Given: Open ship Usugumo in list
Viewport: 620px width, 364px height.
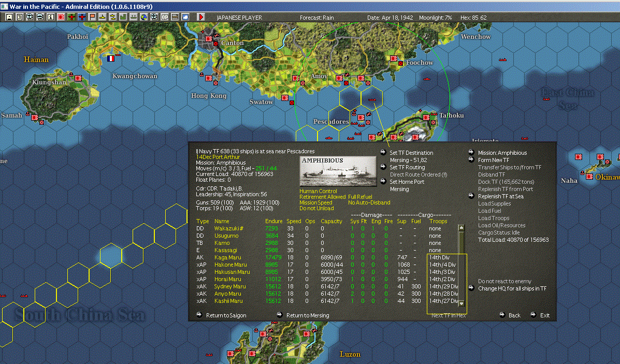Looking at the screenshot, I should 226,236.
